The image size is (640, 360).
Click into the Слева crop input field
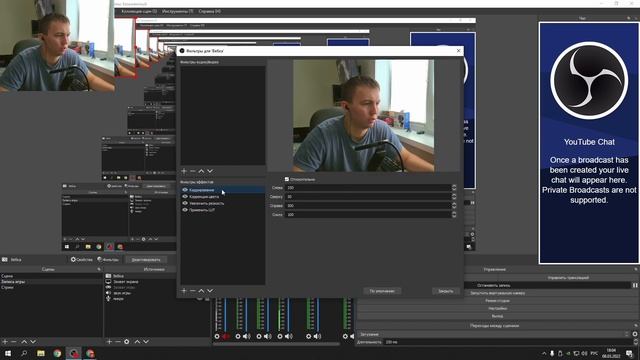coord(368,187)
